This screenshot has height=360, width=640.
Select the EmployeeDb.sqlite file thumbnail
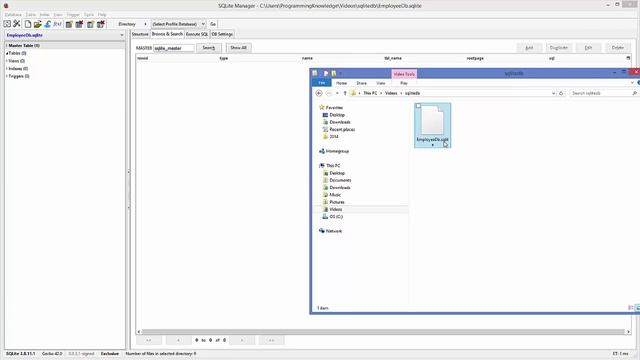click(x=432, y=125)
